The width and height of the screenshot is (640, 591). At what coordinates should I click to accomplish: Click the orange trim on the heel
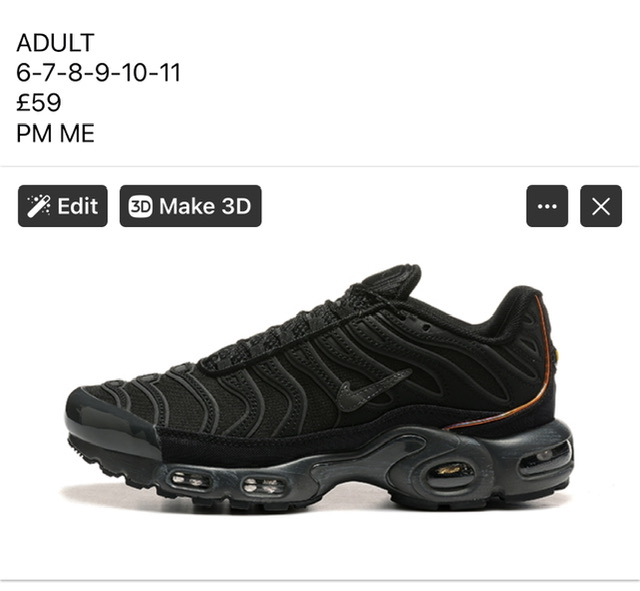pyautogui.click(x=512, y=380)
